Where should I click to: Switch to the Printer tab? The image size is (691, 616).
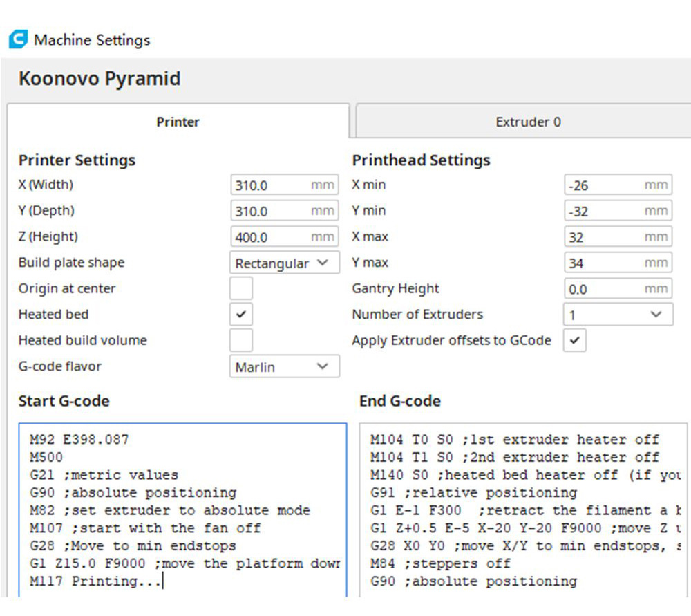(x=178, y=122)
